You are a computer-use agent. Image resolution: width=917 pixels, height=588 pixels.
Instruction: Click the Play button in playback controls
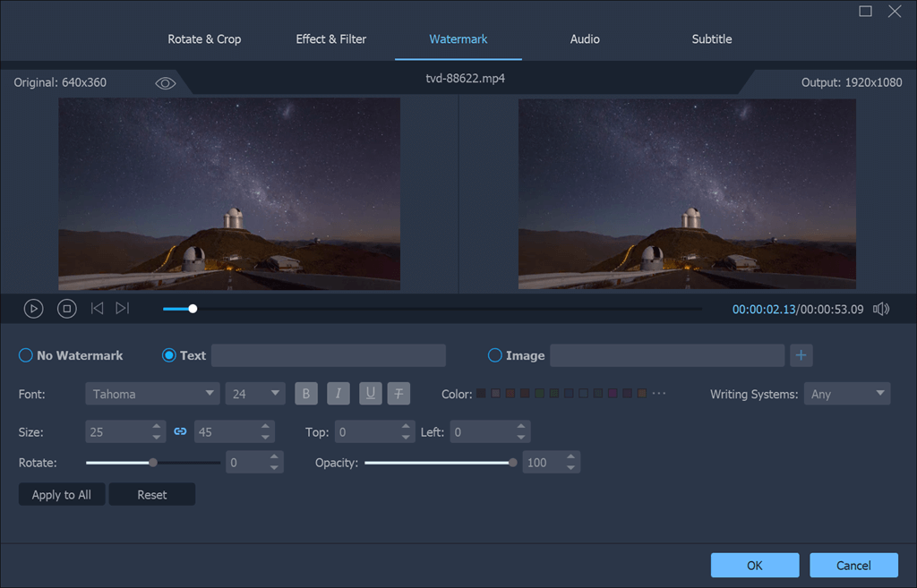click(33, 309)
